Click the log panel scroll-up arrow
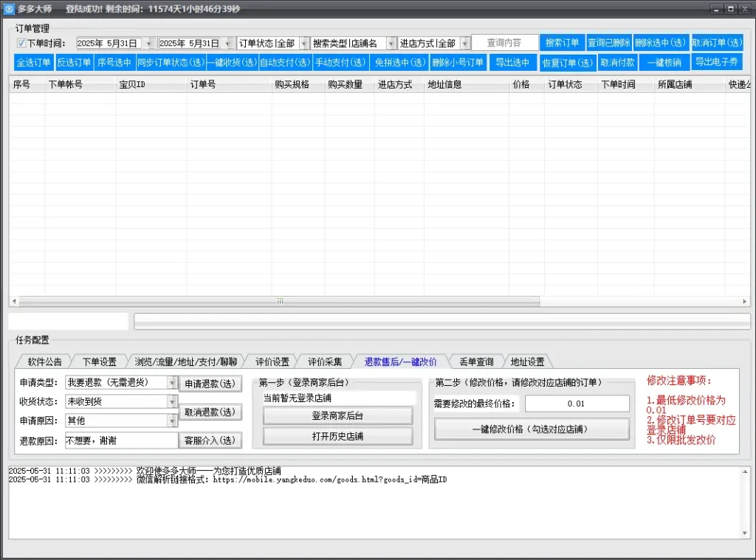This screenshot has width=756, height=560. tap(745, 471)
